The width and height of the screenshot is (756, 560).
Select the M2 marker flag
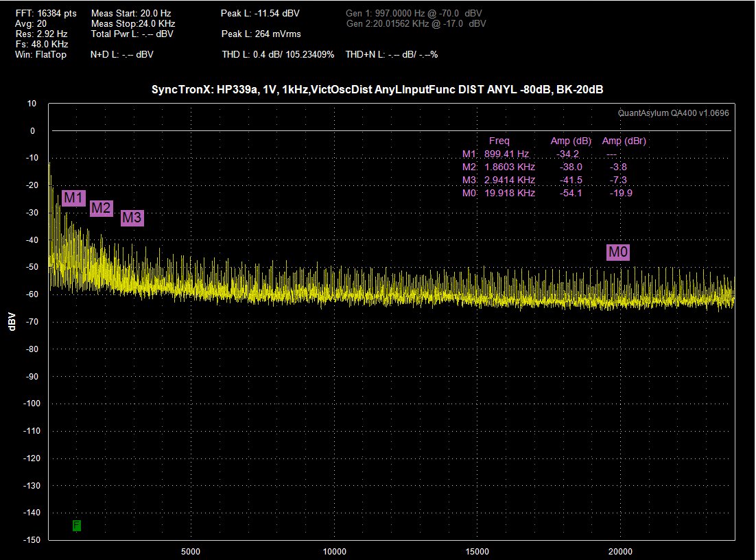pos(102,209)
